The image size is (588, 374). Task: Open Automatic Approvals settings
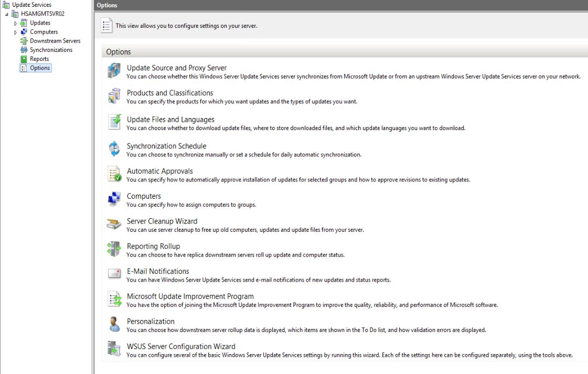click(x=160, y=171)
